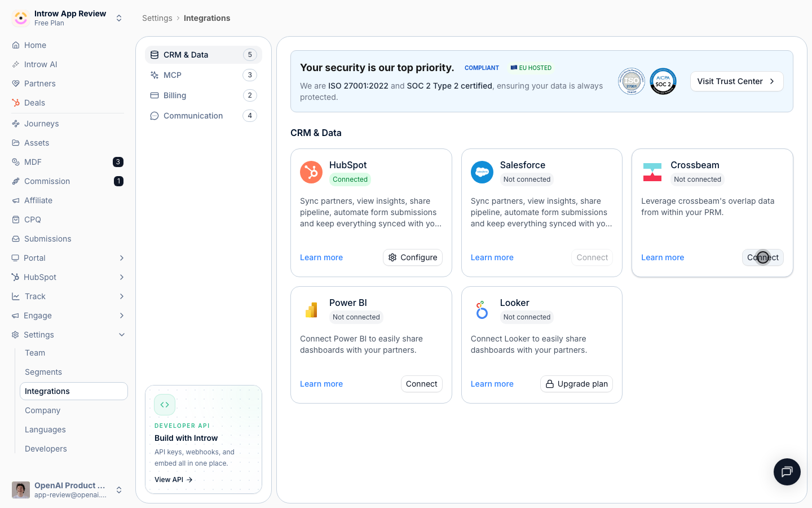812x508 pixels.
Task: Click Upgrade plan button for Looker
Action: click(x=576, y=384)
